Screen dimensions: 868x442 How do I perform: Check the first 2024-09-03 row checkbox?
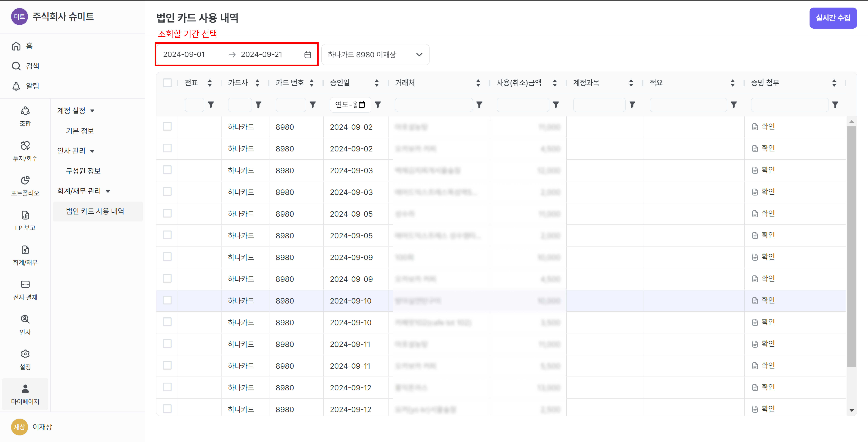click(x=167, y=170)
